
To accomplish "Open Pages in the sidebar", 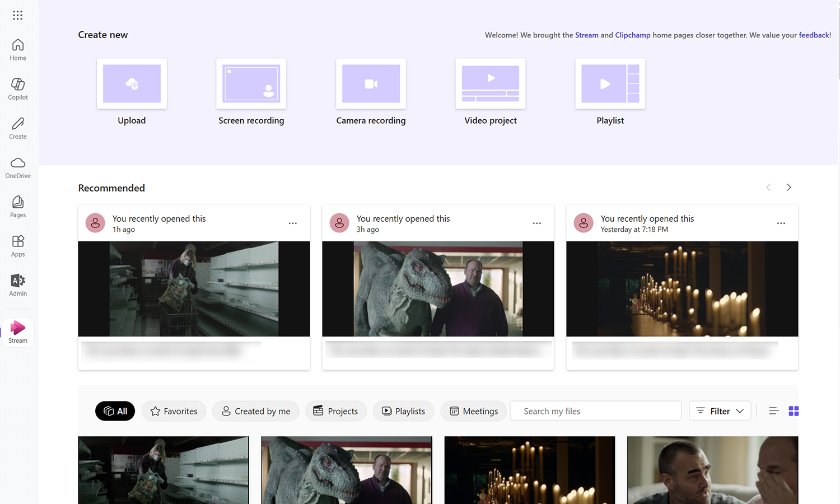I will pos(18,207).
